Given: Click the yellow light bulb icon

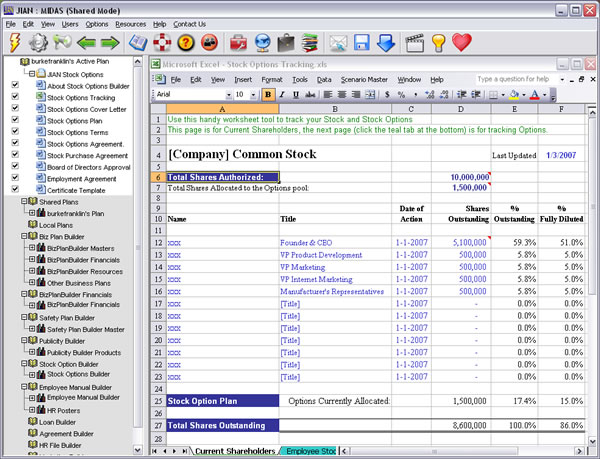Looking at the screenshot, I should (x=439, y=42).
